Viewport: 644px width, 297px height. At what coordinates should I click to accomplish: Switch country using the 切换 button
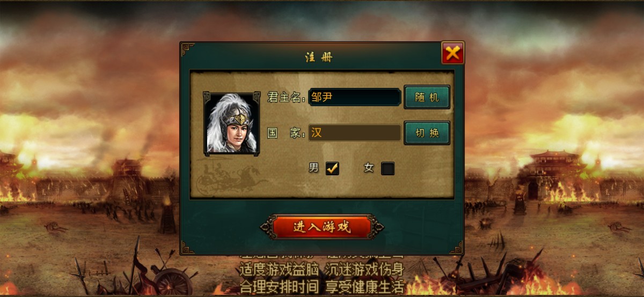point(427,132)
